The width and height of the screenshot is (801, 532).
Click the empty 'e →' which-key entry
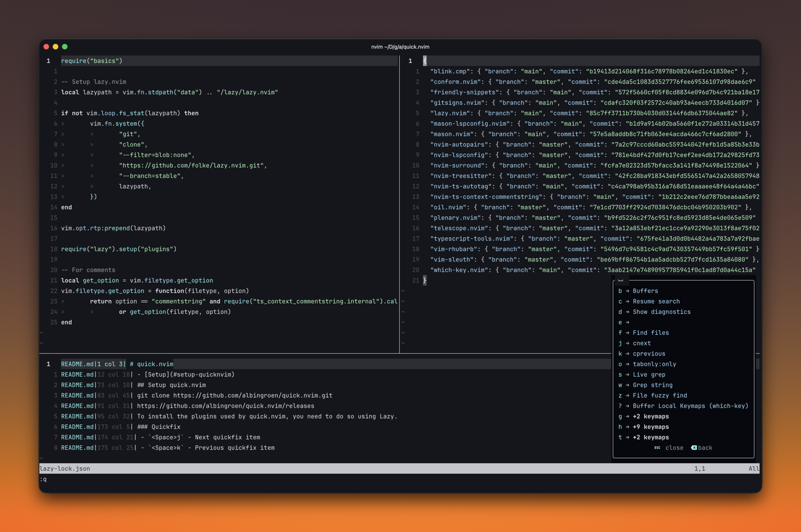click(x=624, y=322)
